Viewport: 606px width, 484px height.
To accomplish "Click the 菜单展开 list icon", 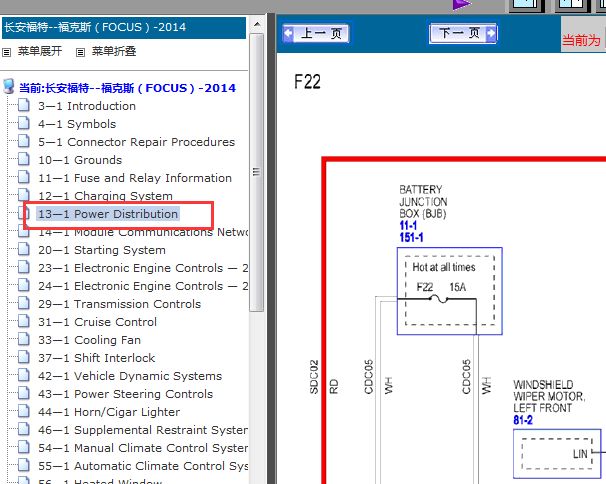I will tap(7, 52).
